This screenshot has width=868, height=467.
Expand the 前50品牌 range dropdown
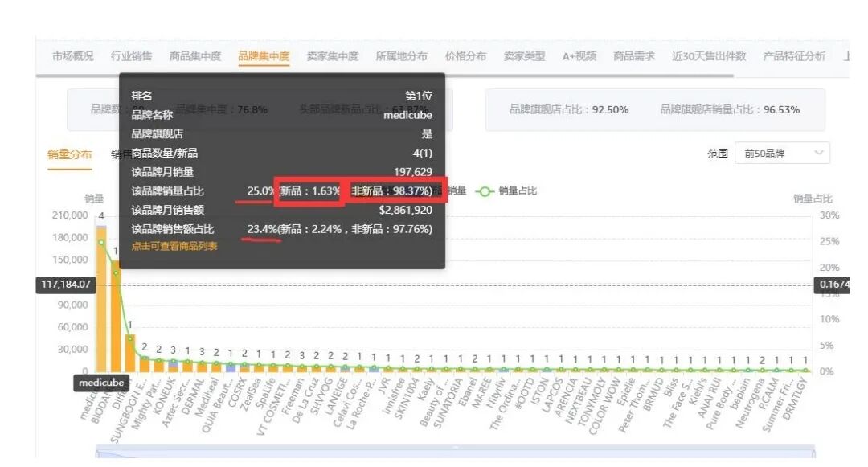point(782,154)
